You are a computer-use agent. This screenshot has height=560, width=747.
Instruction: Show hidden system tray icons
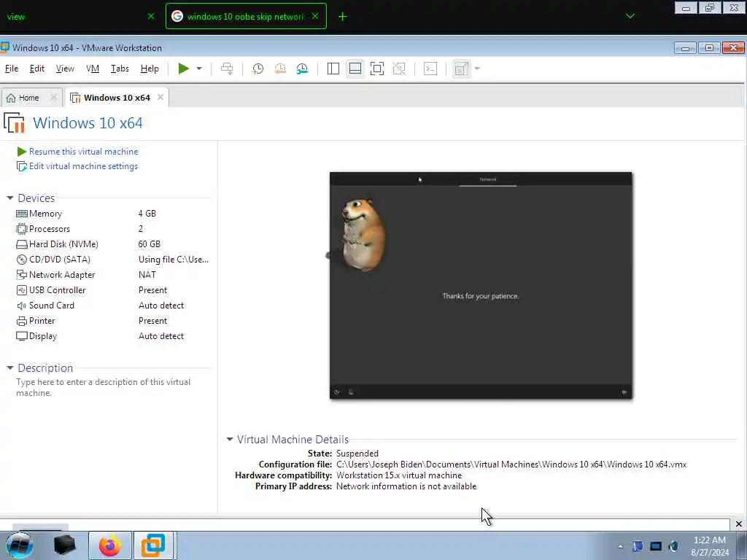click(620, 546)
